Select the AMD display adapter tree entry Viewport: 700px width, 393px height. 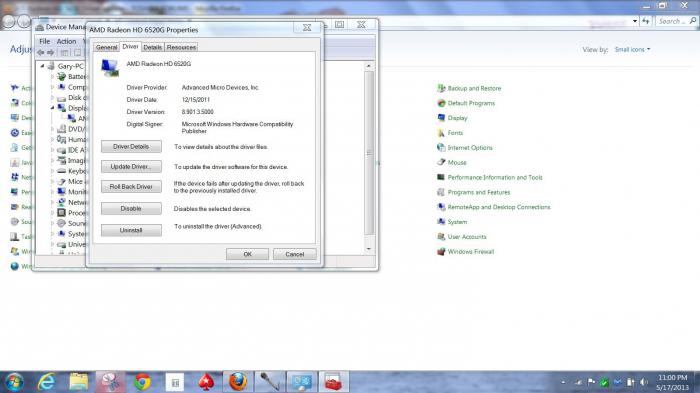click(77, 118)
